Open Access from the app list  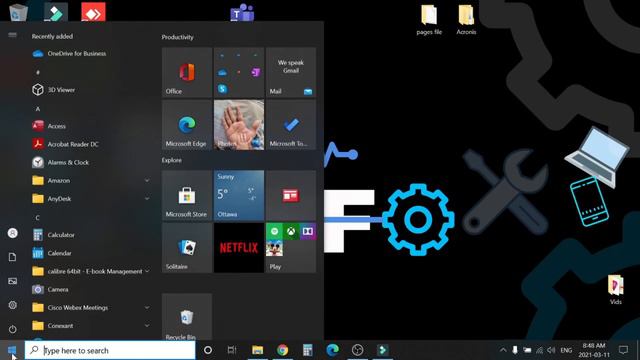91,126
